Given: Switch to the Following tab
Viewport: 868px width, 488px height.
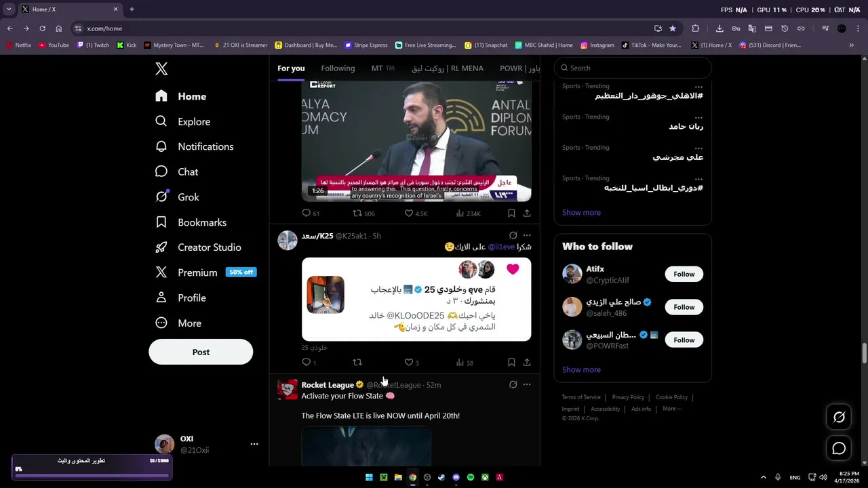Looking at the screenshot, I should (338, 68).
